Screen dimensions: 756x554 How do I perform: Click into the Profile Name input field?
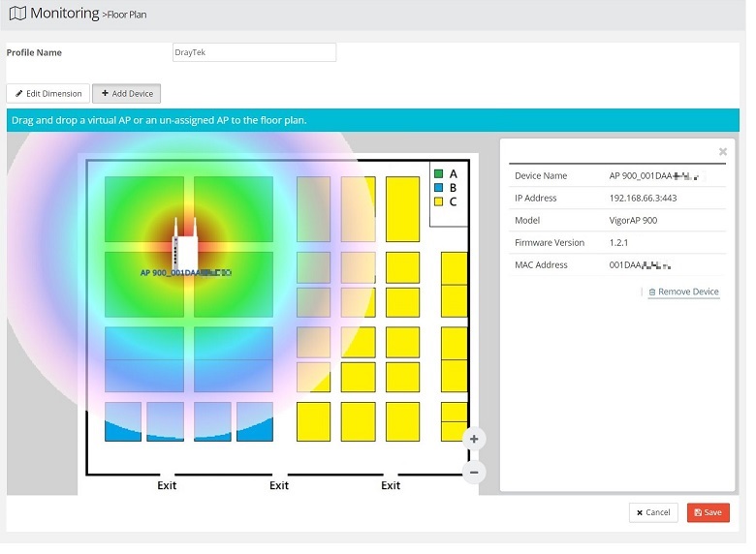pos(255,52)
